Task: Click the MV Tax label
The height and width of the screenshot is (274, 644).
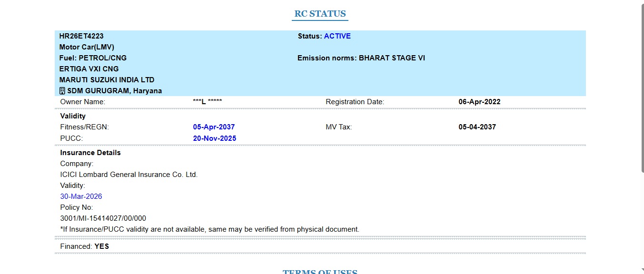Action: (338, 127)
